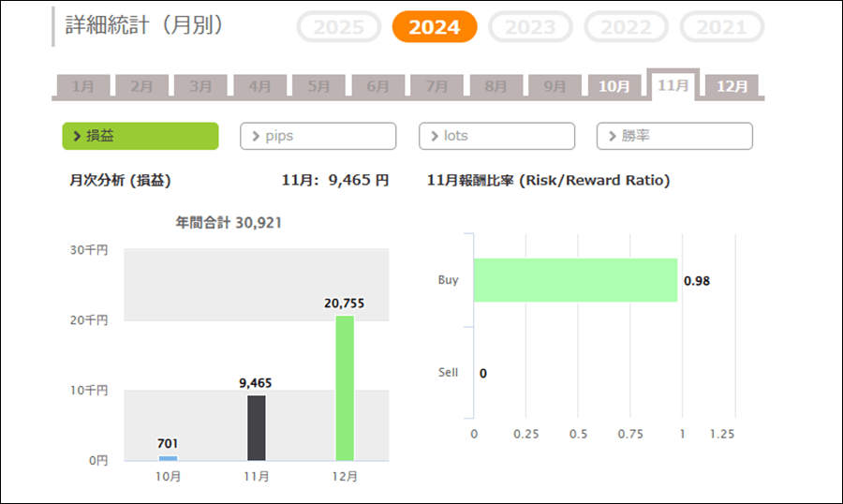Choose the 2021 year tab
Viewport: 843px width, 504px height.
(x=721, y=27)
